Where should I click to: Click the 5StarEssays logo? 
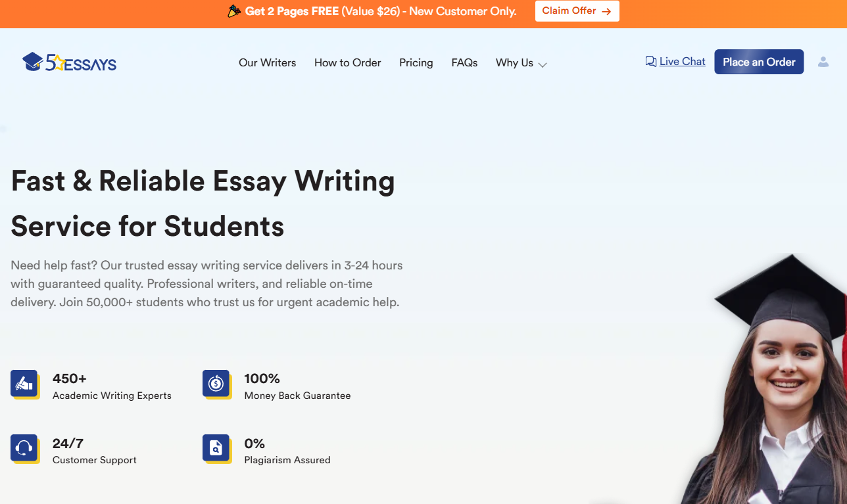coord(69,62)
